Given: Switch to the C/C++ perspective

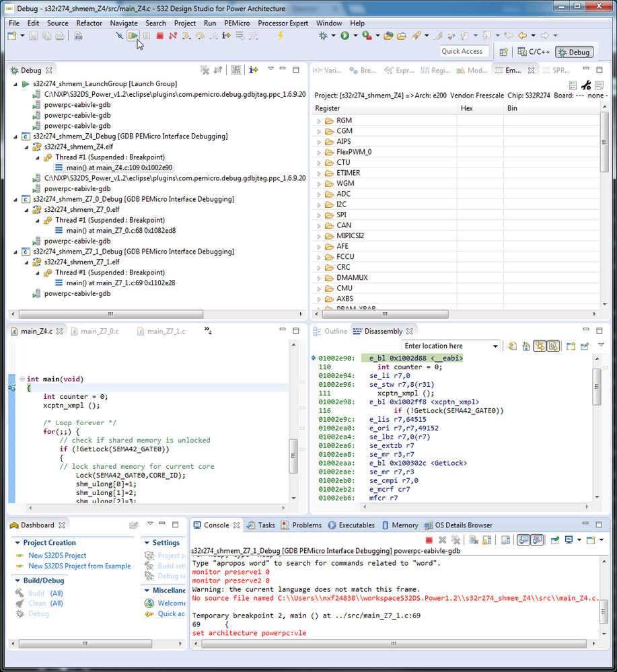Looking at the screenshot, I should (x=534, y=52).
